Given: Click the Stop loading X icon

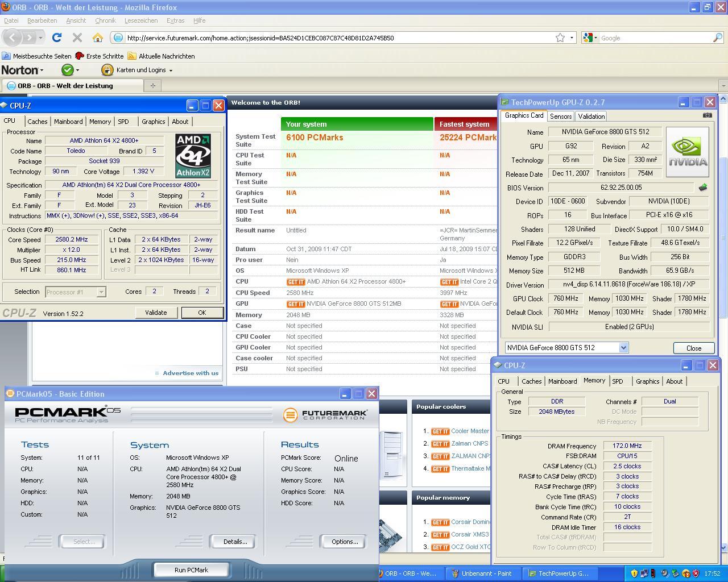Looking at the screenshot, I should (x=77, y=38).
